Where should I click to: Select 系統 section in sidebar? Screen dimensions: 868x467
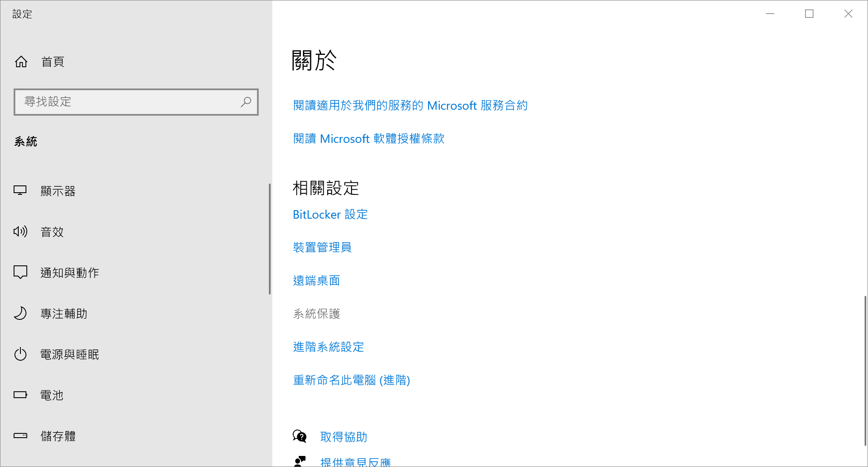26,141
